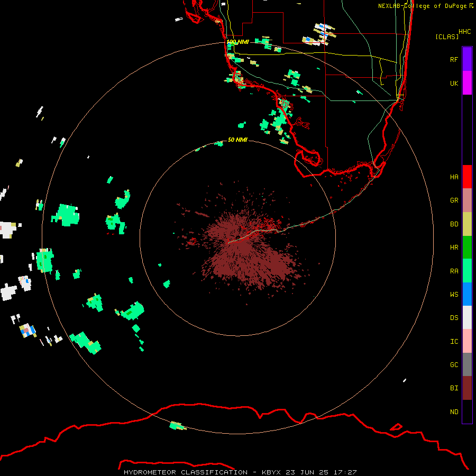
Task: Click the IC legend label
Action: click(454, 342)
